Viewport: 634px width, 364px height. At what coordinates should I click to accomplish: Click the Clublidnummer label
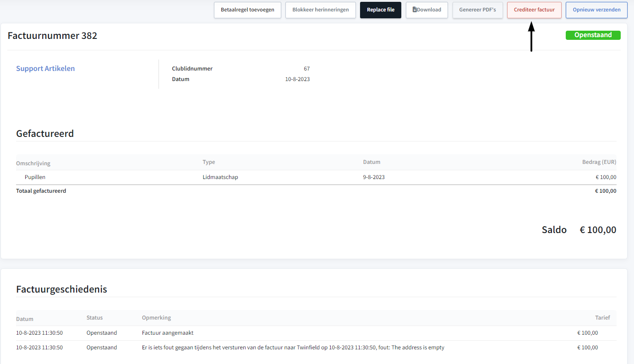pyautogui.click(x=192, y=69)
